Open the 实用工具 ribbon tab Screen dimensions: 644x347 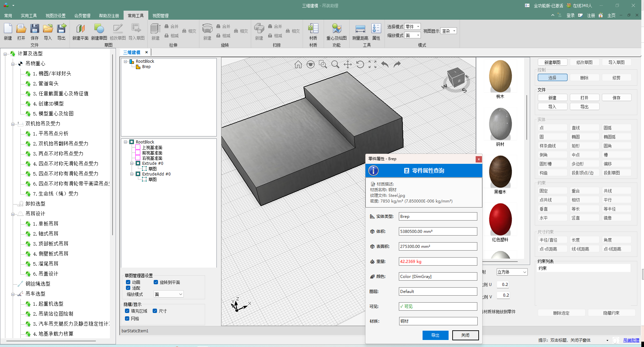(x=29, y=16)
